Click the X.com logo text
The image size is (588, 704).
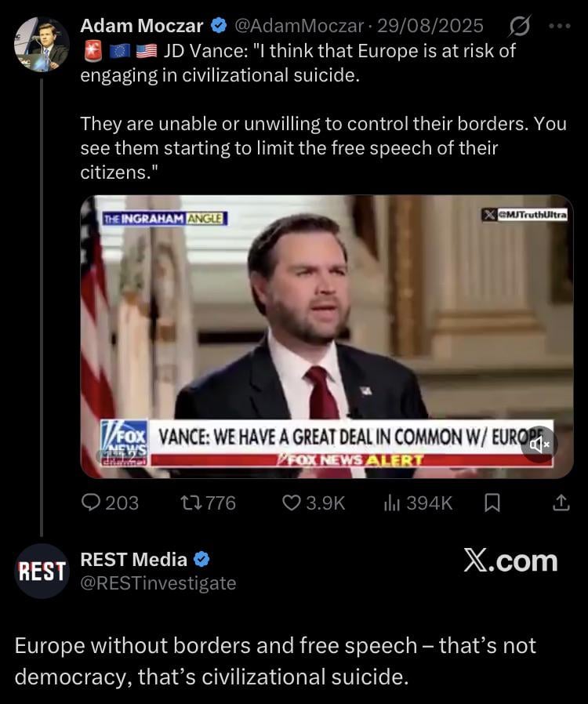[510, 561]
